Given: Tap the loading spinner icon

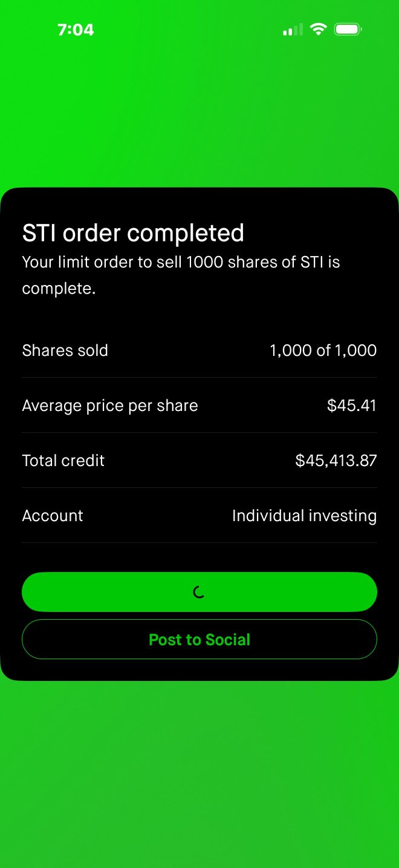Looking at the screenshot, I should point(199,592).
